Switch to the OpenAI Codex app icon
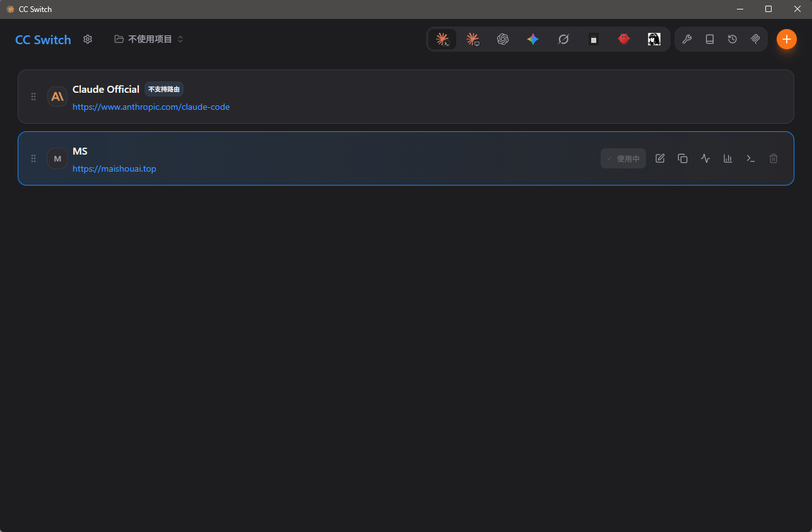The width and height of the screenshot is (812, 532). pos(503,39)
